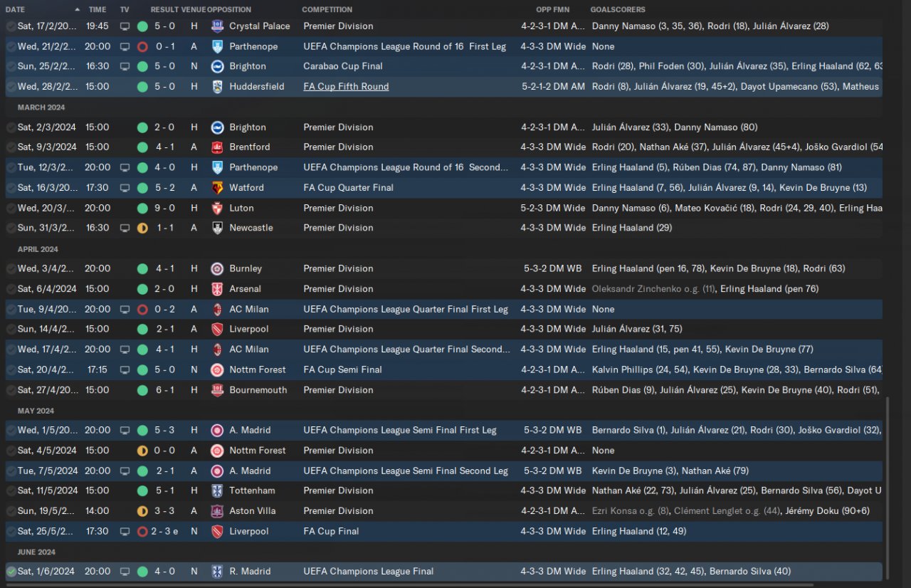This screenshot has width=911, height=588.
Task: Click Oleksandr Zinchenko o.g. (11) in goalscorers
Action: [653, 289]
